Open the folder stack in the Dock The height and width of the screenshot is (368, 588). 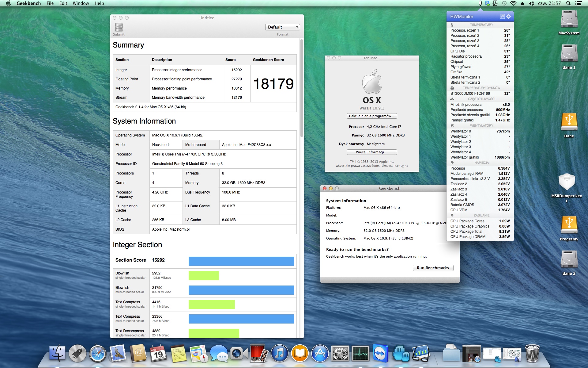(x=451, y=354)
